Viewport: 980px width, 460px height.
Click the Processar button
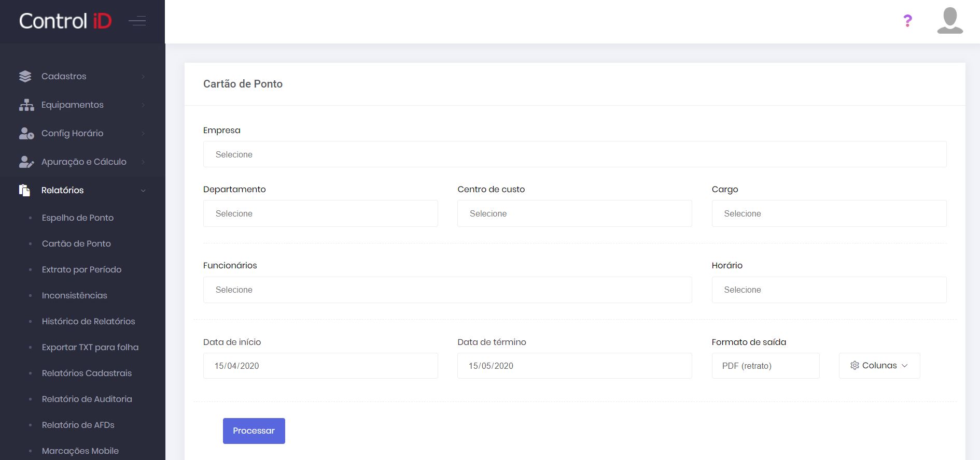click(x=254, y=431)
